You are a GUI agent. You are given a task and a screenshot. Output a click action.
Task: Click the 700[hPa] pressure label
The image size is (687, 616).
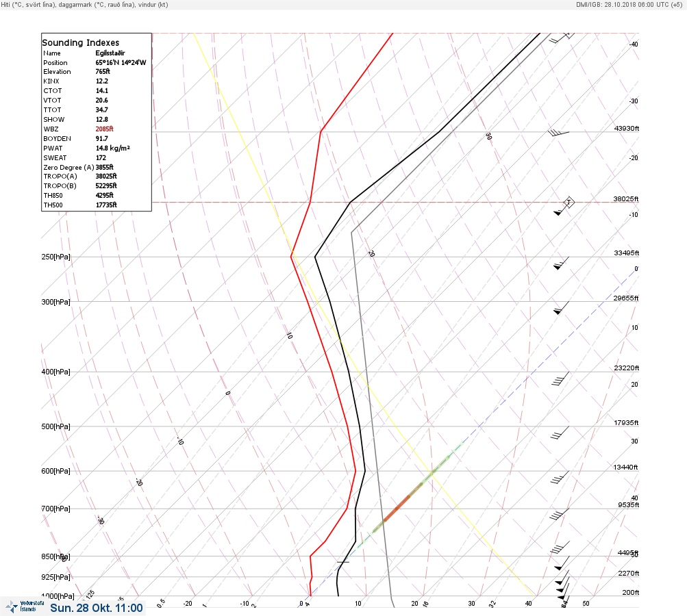pos(55,509)
